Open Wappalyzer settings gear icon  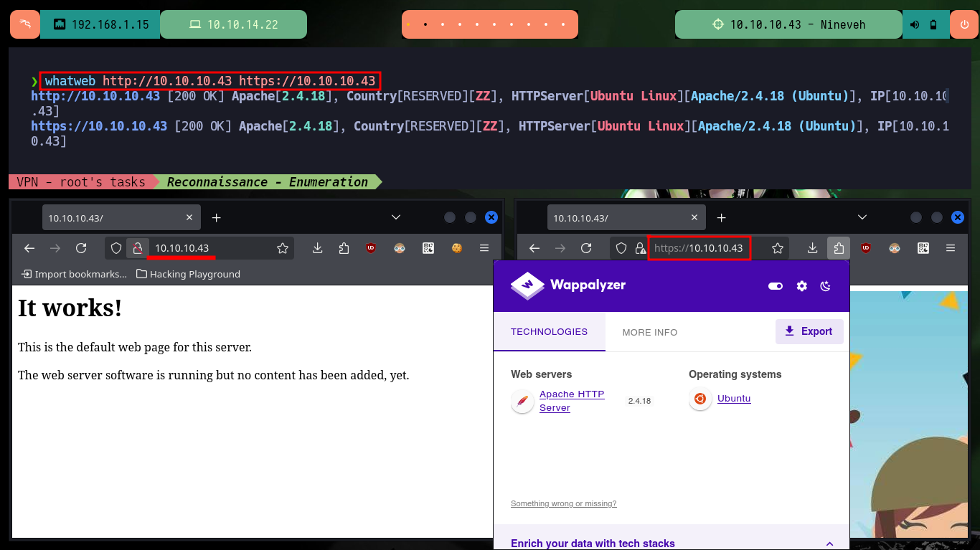click(802, 286)
